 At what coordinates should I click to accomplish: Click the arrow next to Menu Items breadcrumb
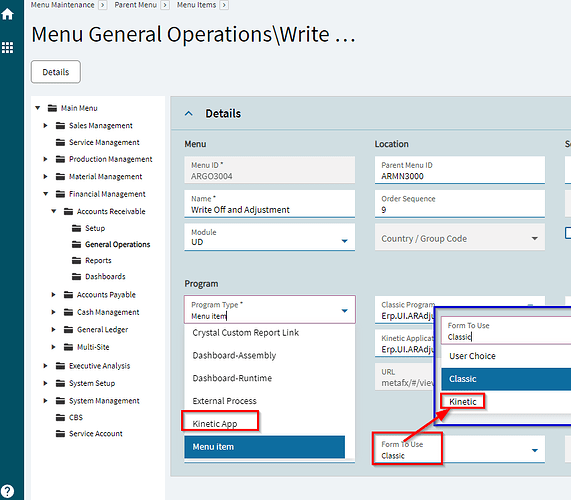tap(224, 5)
